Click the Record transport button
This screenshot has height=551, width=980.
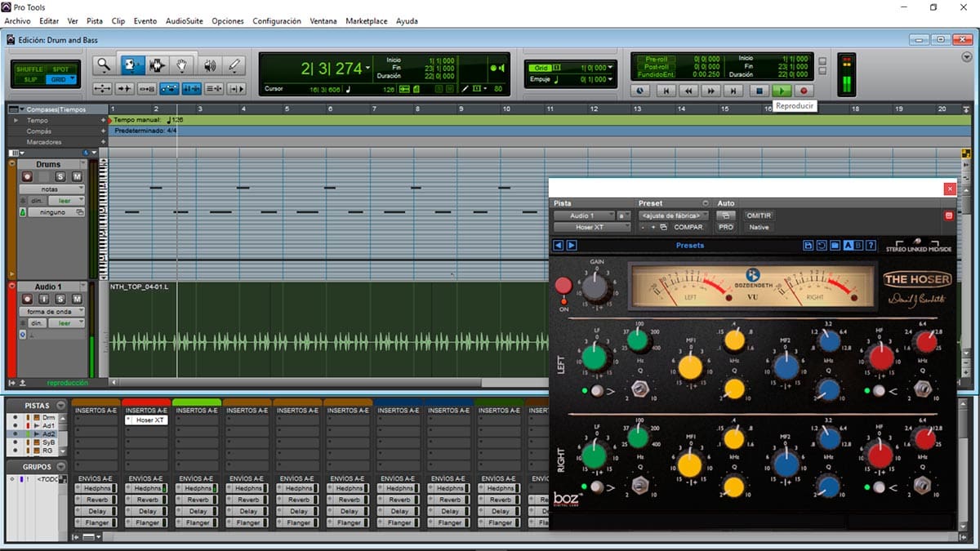pyautogui.click(x=804, y=91)
